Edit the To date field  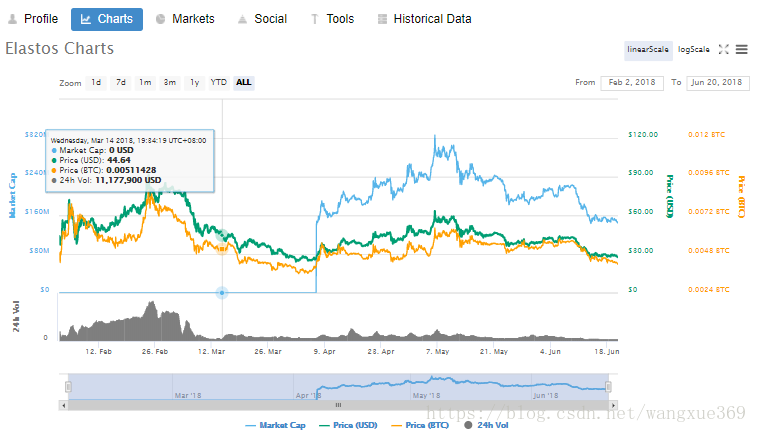click(717, 83)
